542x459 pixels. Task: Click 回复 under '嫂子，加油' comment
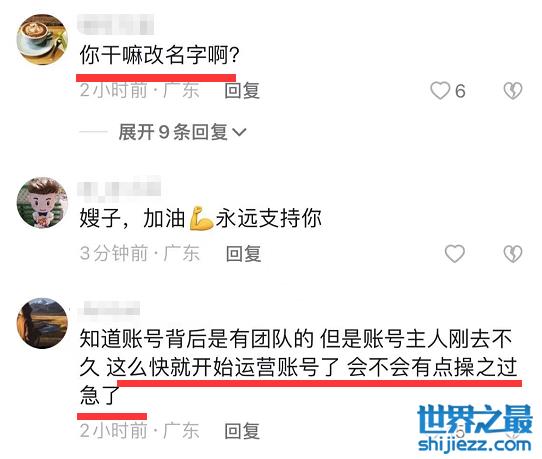click(x=243, y=254)
